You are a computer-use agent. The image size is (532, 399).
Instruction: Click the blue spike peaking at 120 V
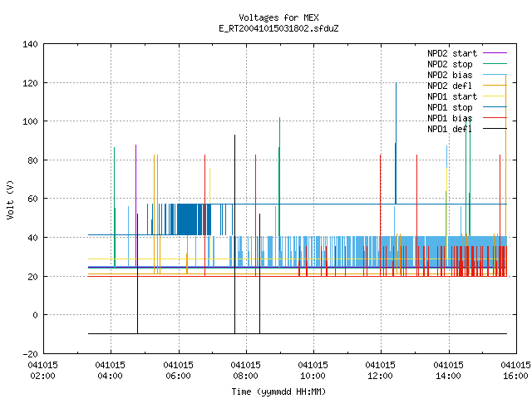[x=396, y=142]
